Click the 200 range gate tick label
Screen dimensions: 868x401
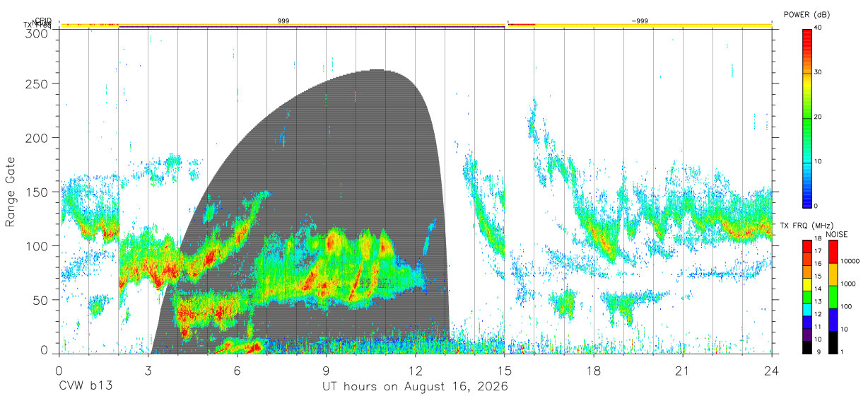tap(37, 138)
